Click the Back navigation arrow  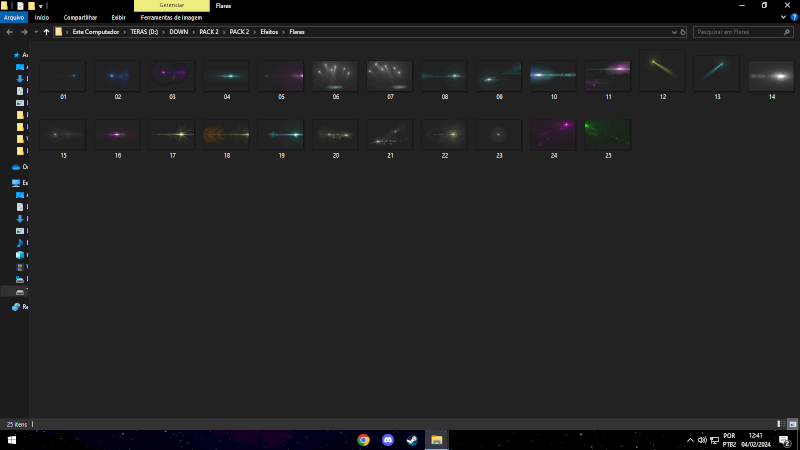point(9,32)
